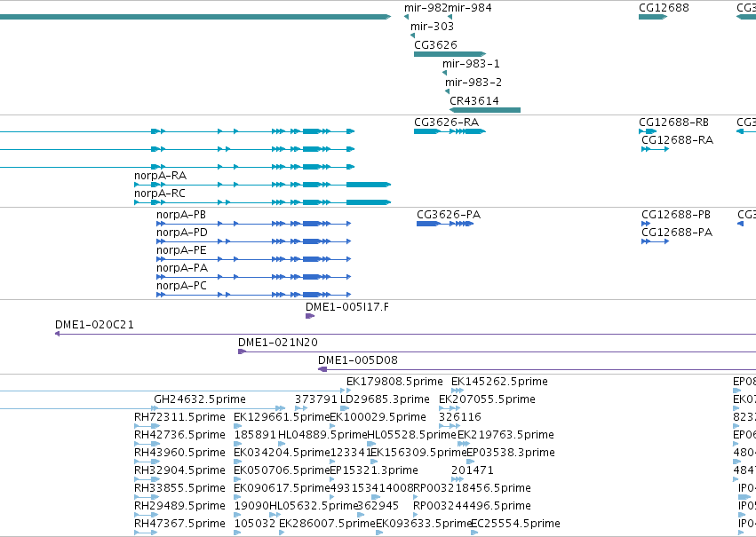
Task: Click the DME1-020C21 clone label
Action: click(94, 325)
